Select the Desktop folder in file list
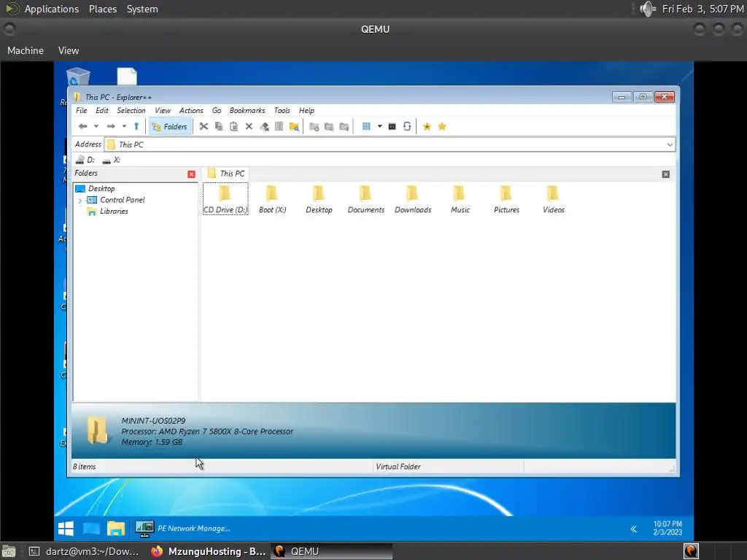 319,199
